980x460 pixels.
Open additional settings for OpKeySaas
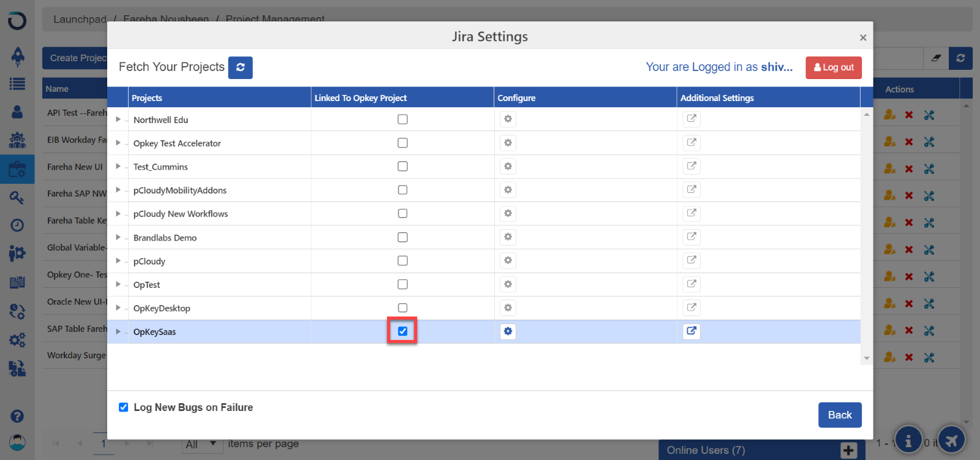coord(692,331)
